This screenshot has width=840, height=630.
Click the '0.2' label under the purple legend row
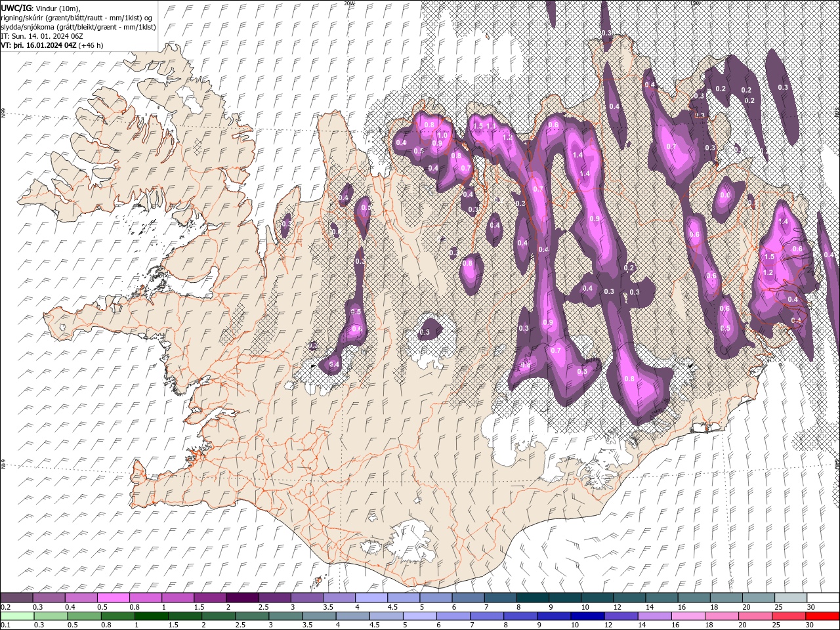point(5,607)
